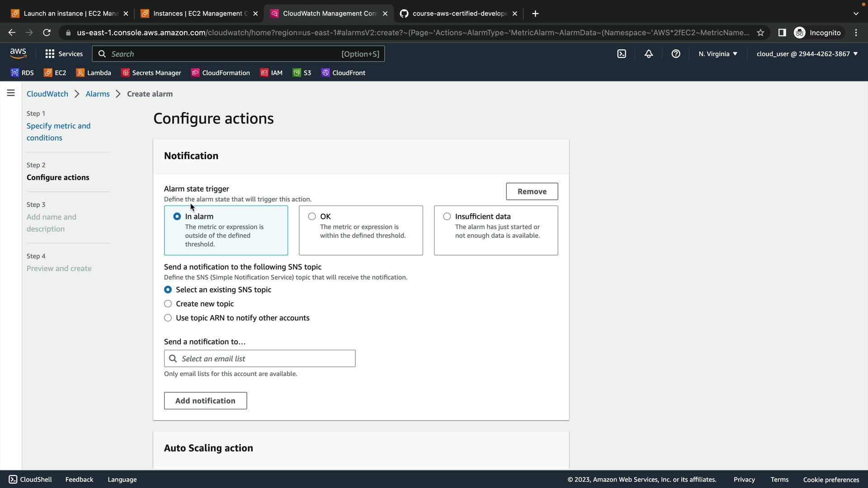Open the help question mark icon

pos(676,54)
